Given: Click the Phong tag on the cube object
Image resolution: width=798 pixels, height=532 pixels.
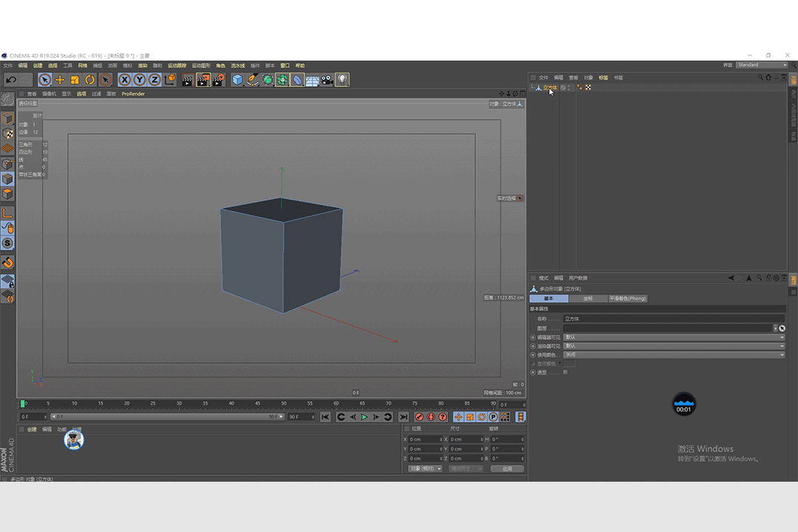Looking at the screenshot, I should coord(580,88).
